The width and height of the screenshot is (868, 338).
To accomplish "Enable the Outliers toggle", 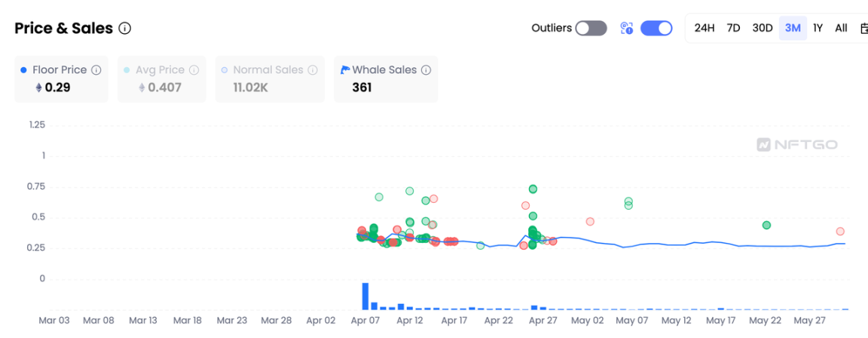I will pyautogui.click(x=591, y=29).
